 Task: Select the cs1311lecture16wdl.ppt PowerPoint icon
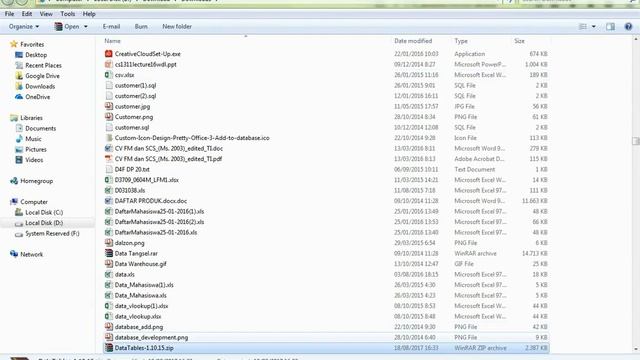click(x=108, y=64)
